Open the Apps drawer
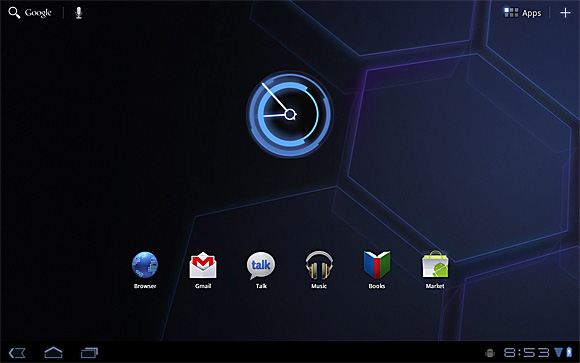Screen dimensions: 580x363 click(x=522, y=13)
